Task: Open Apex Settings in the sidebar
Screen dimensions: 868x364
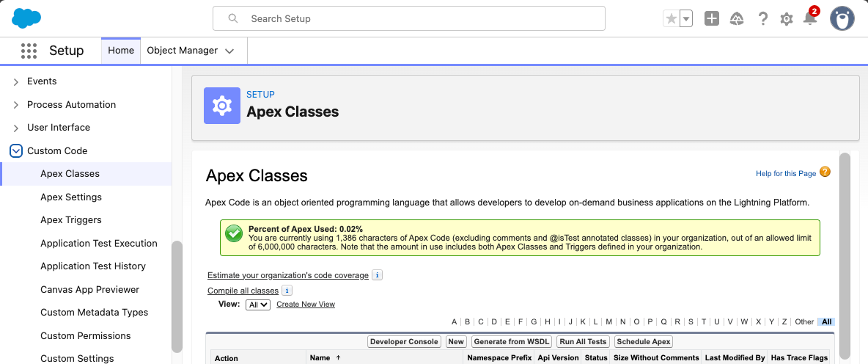Action: 71,197
